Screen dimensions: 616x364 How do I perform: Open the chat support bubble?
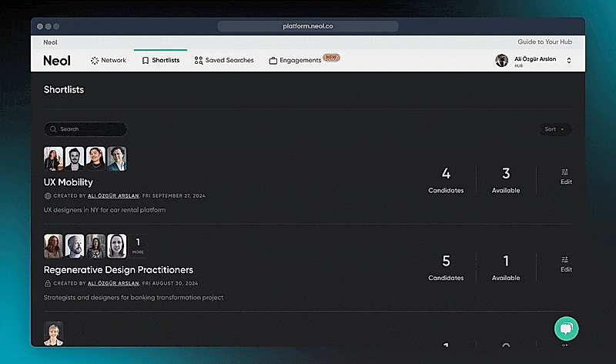567,329
